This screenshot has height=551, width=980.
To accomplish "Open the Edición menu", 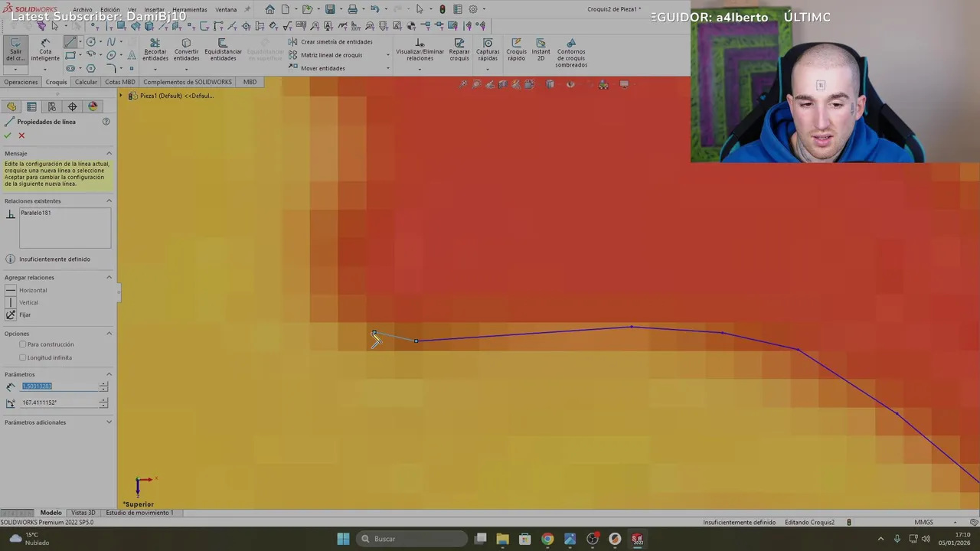I will pyautogui.click(x=110, y=9).
